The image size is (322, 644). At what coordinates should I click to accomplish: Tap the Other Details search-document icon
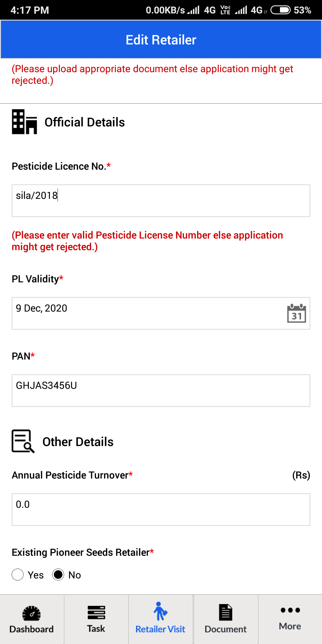click(x=23, y=441)
